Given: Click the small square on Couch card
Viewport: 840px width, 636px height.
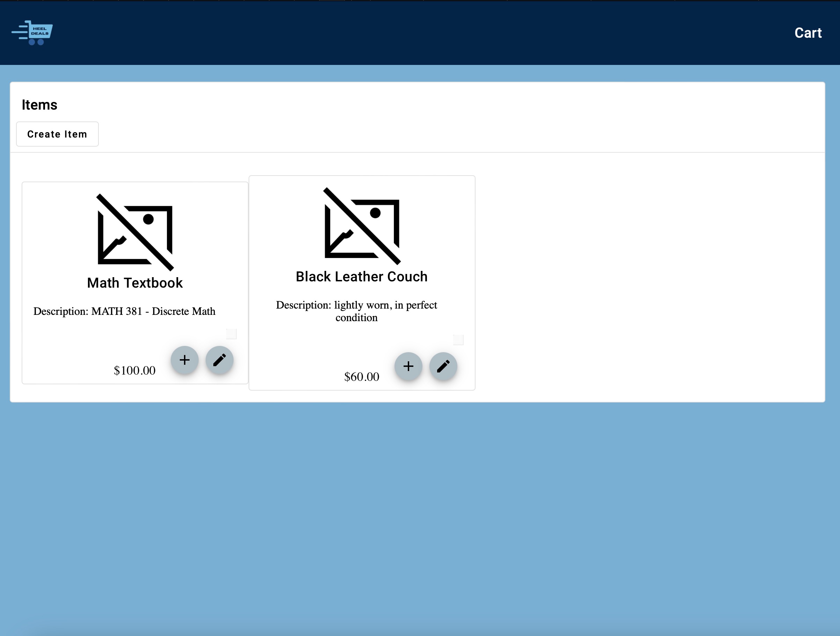Looking at the screenshot, I should pos(458,340).
